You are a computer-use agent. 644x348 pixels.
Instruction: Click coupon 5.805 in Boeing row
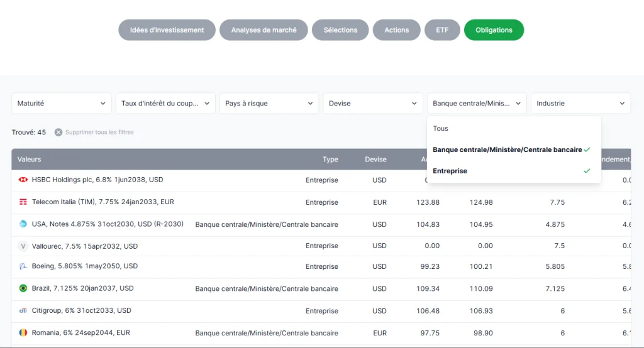coord(555,266)
